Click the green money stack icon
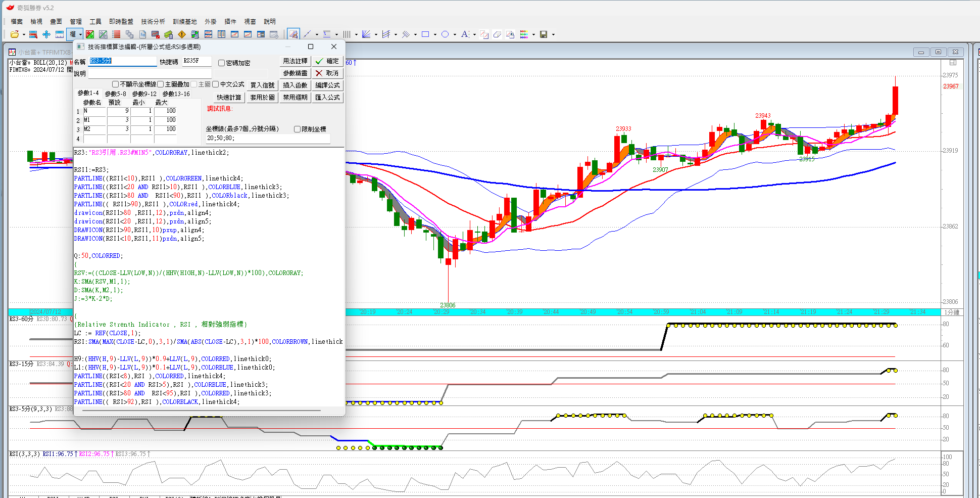 tap(169, 34)
